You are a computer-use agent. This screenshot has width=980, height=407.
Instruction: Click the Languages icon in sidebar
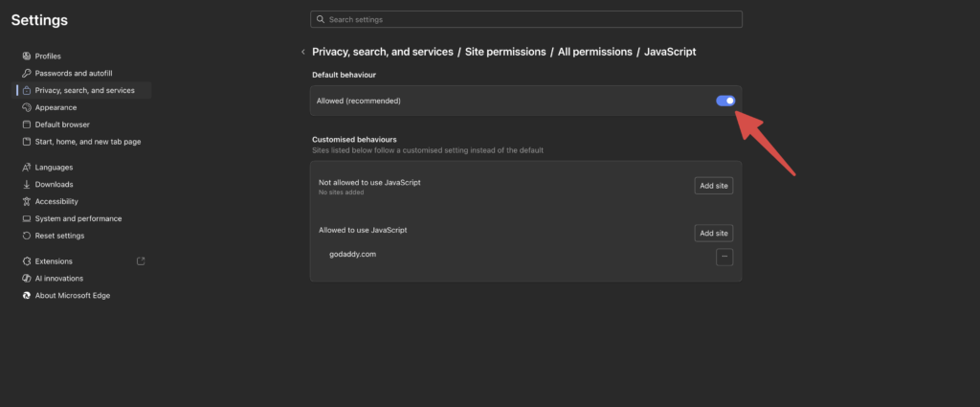27,168
